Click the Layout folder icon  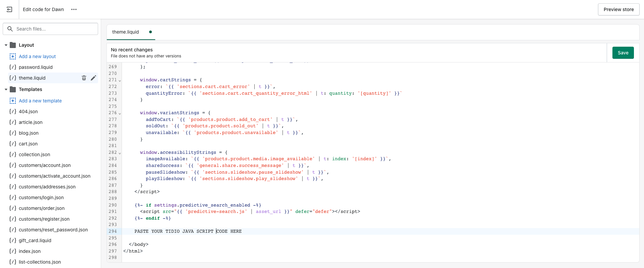click(x=13, y=45)
